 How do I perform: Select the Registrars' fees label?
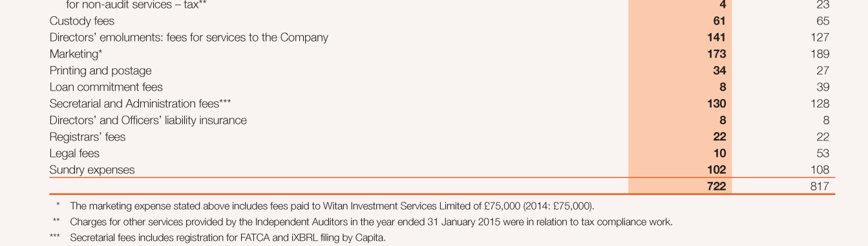[x=87, y=137]
